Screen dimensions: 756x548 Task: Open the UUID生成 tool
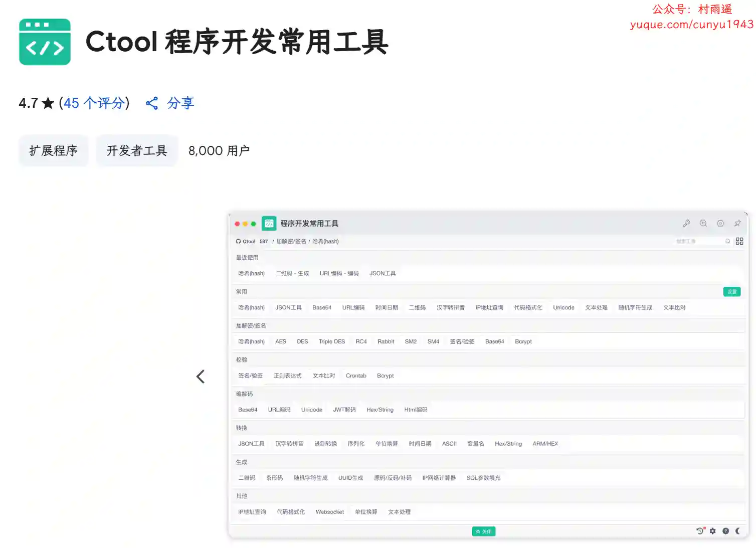pos(350,478)
